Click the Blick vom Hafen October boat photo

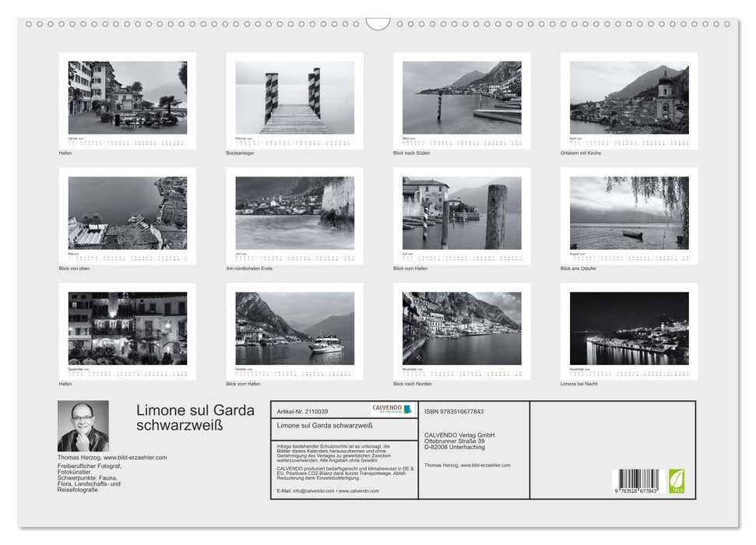[x=297, y=331]
